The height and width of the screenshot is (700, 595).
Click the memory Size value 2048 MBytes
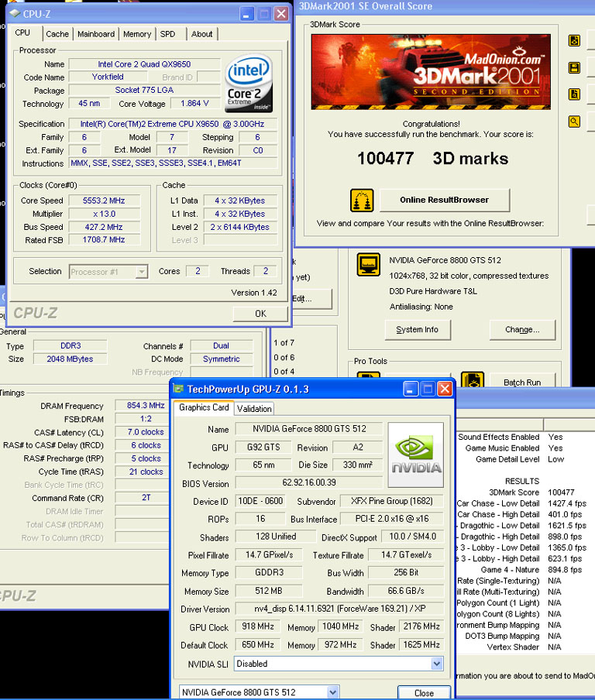71,359
